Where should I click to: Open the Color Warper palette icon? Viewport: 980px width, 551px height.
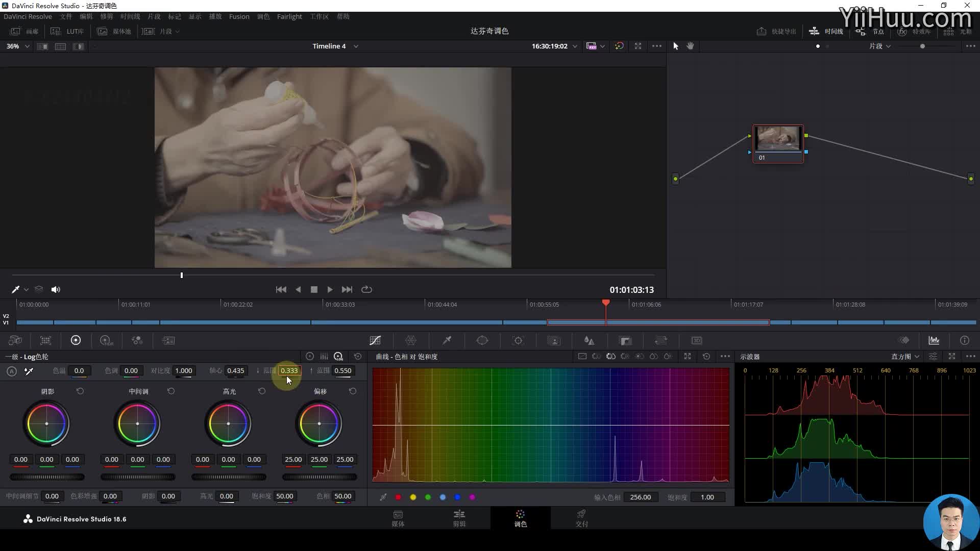point(411,340)
